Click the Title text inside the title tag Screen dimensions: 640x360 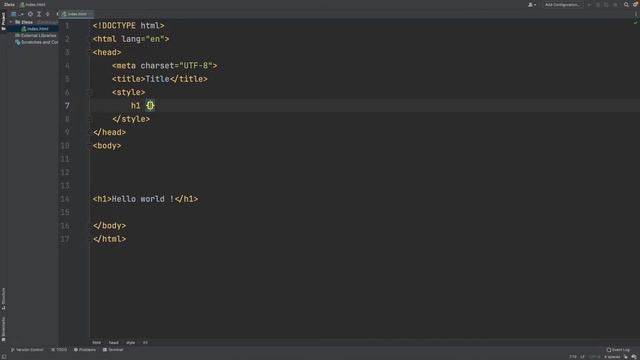157,79
